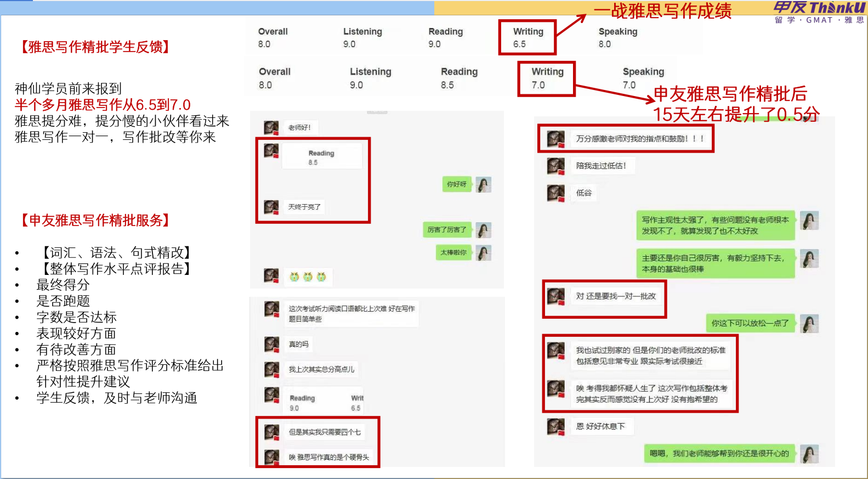
Task: Click the green "太棒啦你" bubble
Action: click(453, 252)
